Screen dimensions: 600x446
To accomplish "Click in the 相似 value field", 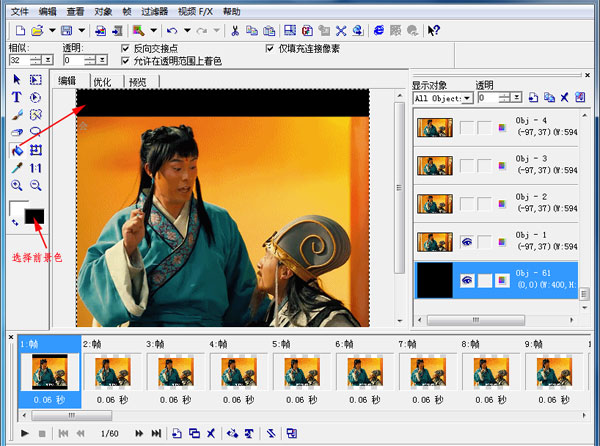I will (x=20, y=60).
